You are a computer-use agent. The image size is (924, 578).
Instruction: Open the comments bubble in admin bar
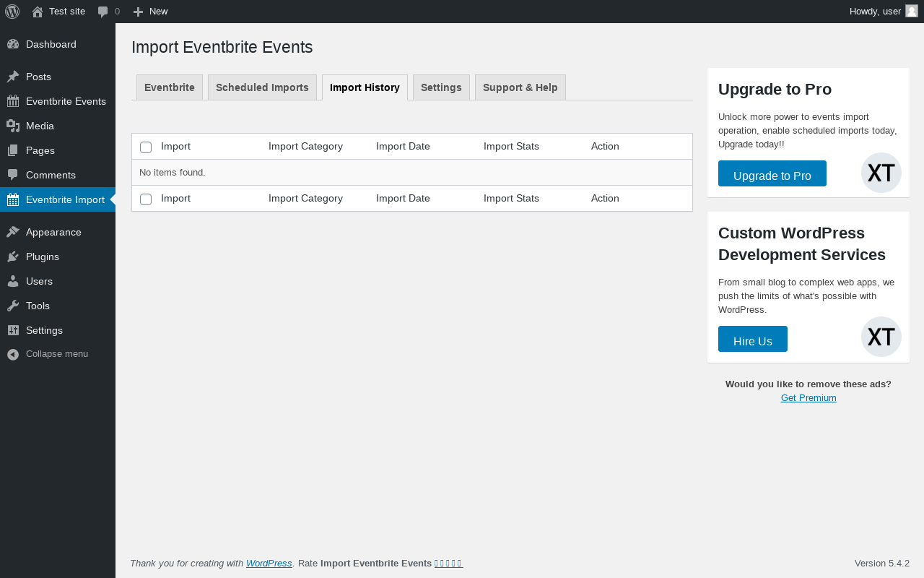tap(103, 12)
